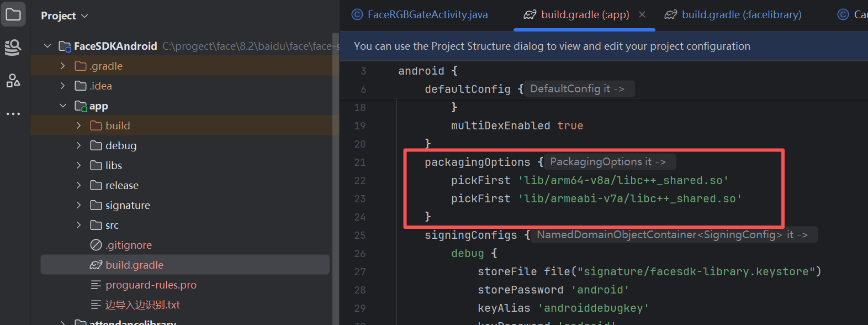Switch to FaceRGBGateActivity.java tab
Image resolution: width=868 pixels, height=325 pixels.
click(427, 15)
